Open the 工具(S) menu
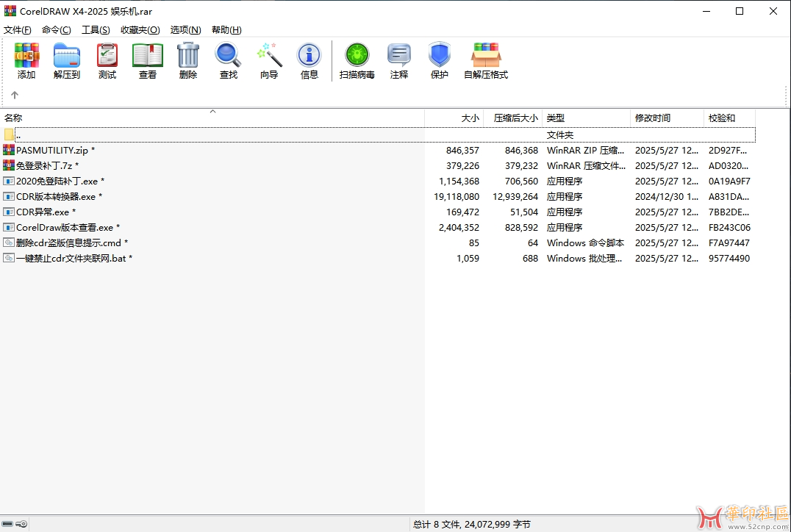Image resolution: width=791 pixels, height=532 pixels. tap(96, 29)
